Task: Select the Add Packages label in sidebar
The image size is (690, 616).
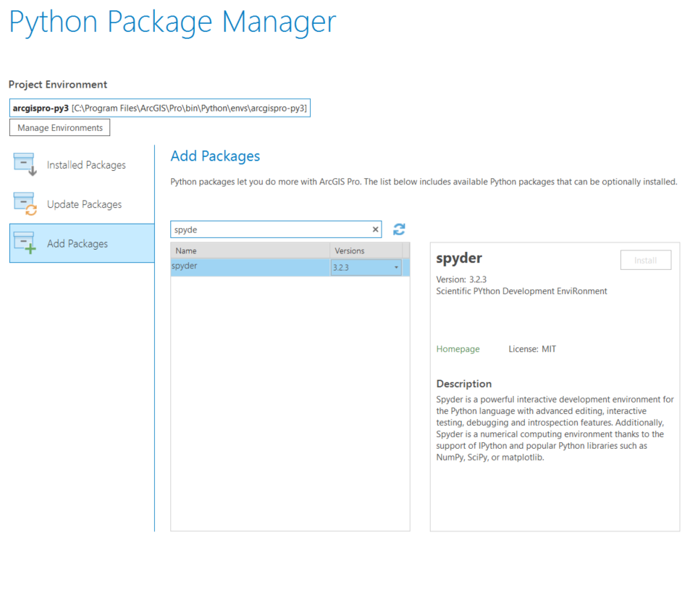Action: 77,244
